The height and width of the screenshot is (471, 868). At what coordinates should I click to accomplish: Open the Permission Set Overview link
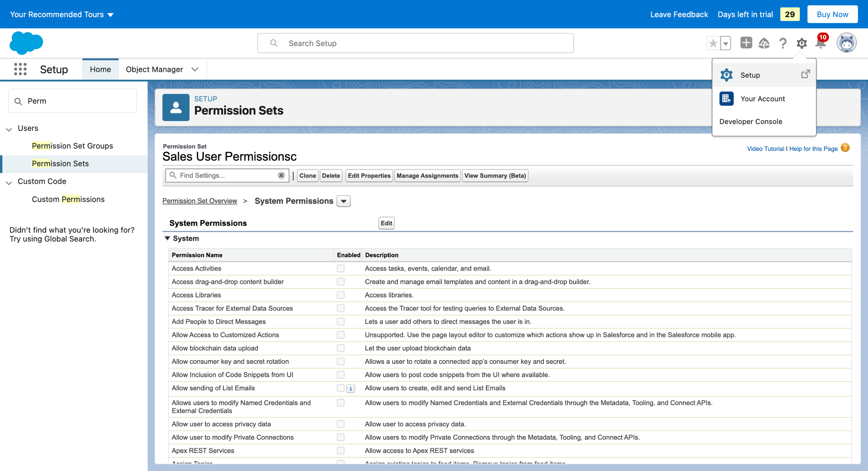tap(200, 201)
